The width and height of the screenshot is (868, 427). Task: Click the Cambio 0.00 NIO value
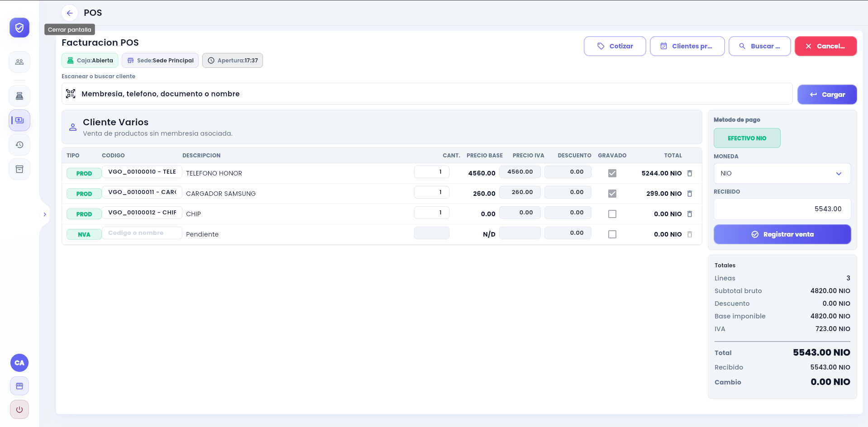[x=830, y=382]
